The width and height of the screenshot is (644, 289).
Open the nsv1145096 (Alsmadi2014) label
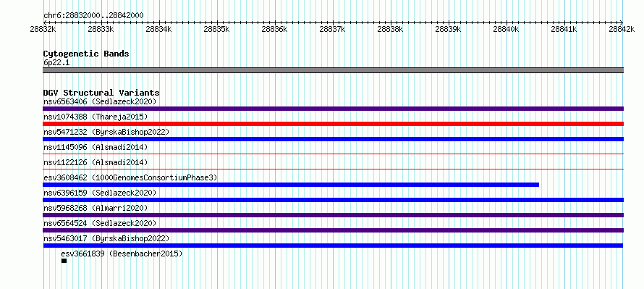point(96,147)
